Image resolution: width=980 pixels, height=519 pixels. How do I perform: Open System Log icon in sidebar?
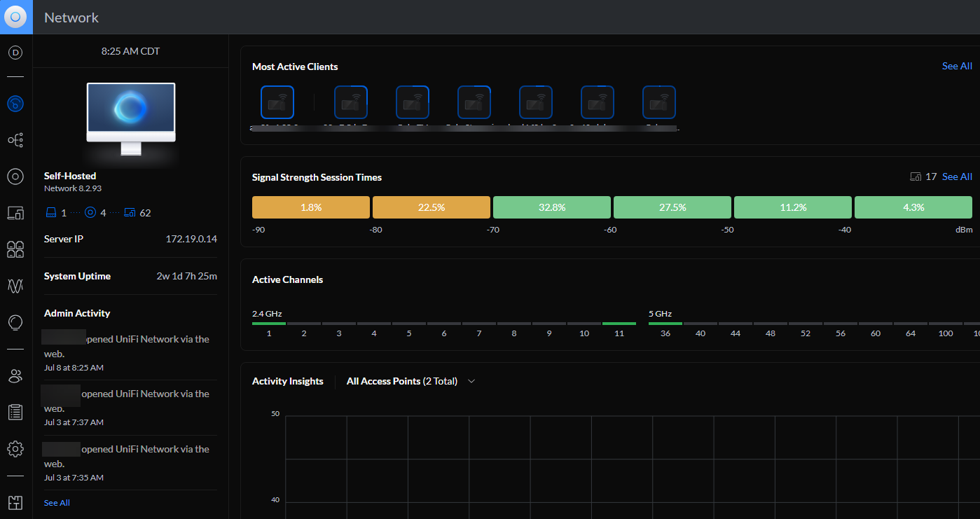coord(15,412)
